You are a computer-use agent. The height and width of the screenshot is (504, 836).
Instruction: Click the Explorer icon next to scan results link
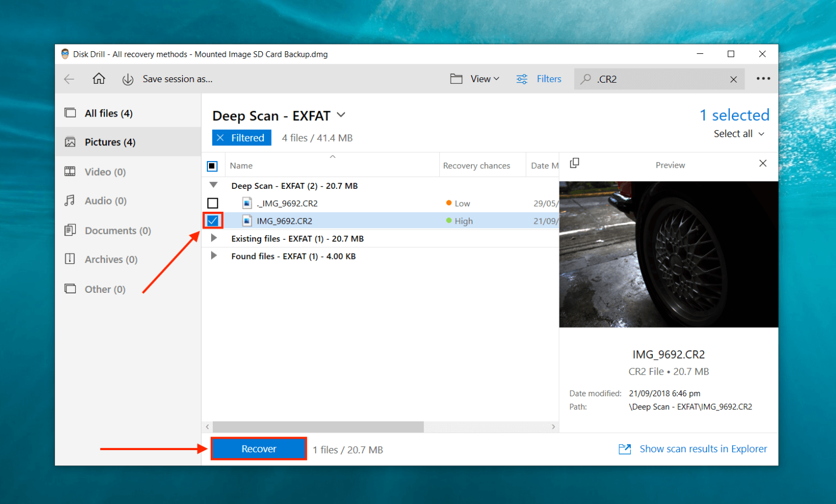click(x=624, y=448)
